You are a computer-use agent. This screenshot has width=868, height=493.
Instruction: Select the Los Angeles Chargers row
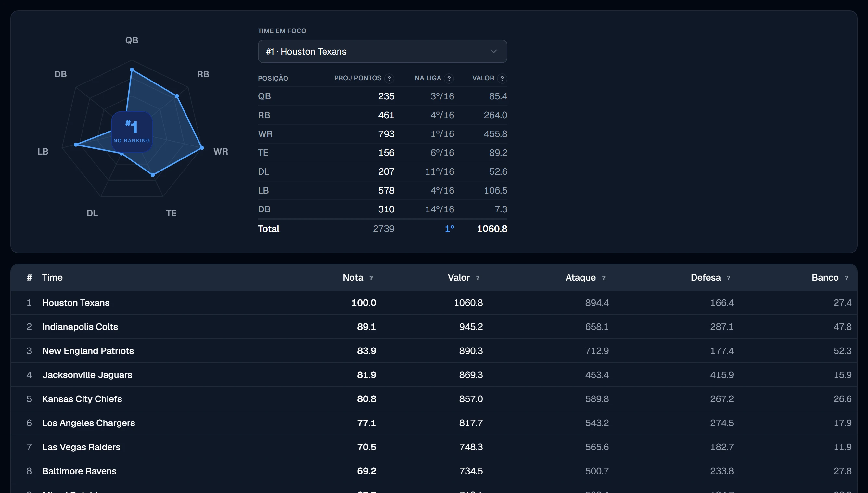[x=434, y=423]
